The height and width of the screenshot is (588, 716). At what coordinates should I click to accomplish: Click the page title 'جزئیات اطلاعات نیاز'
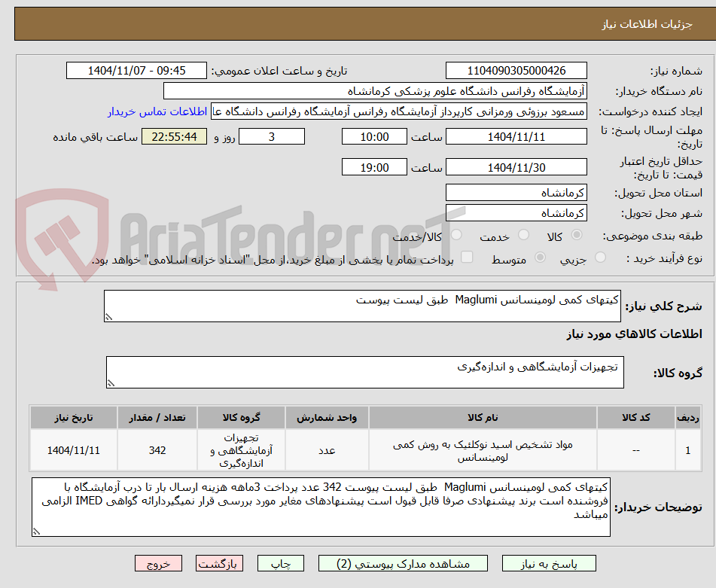pos(647,24)
